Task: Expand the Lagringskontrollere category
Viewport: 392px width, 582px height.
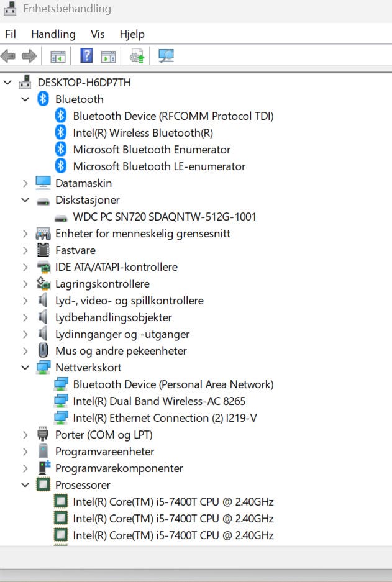Action: (25, 284)
